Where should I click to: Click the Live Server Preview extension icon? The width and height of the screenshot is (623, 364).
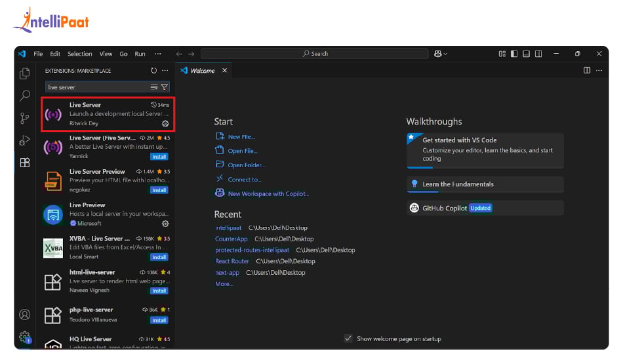pos(53,181)
